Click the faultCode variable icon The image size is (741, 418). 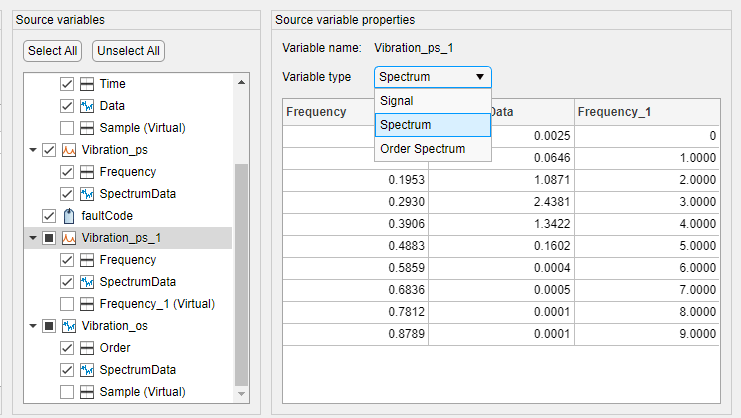click(x=69, y=215)
